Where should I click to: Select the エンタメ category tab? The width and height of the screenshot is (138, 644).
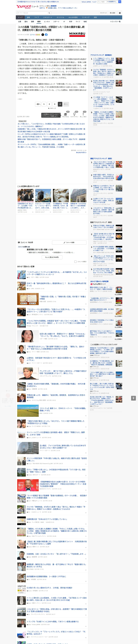pyautogui.click(x=47, y=21)
